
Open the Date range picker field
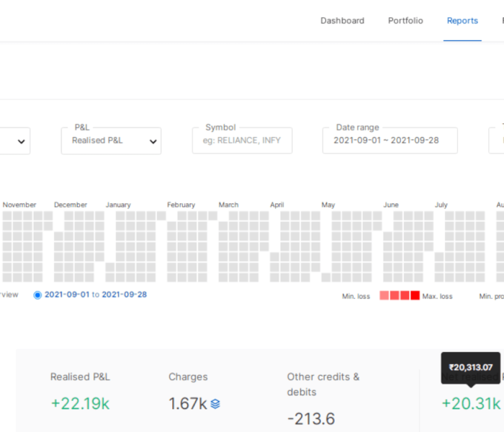click(390, 140)
